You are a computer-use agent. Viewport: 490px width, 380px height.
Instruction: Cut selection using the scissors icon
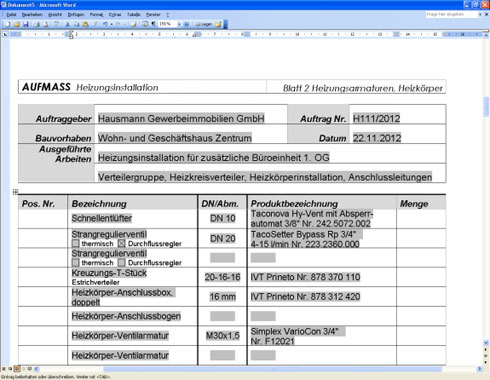click(67, 24)
